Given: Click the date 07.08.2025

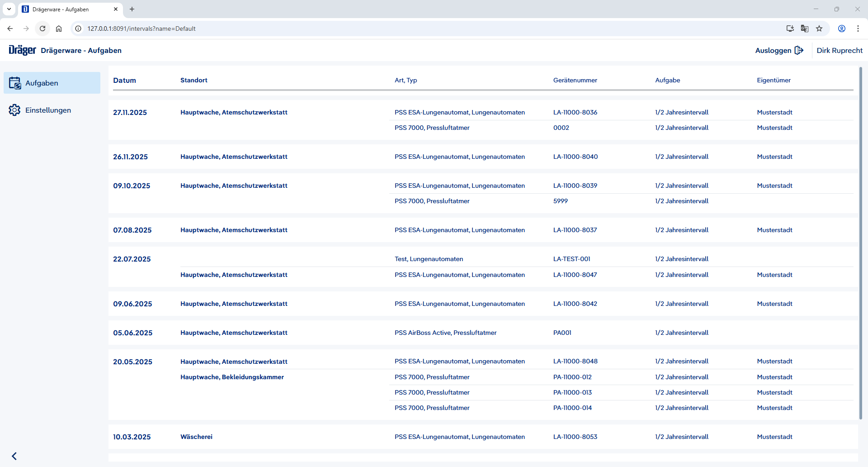Looking at the screenshot, I should pos(132,230).
